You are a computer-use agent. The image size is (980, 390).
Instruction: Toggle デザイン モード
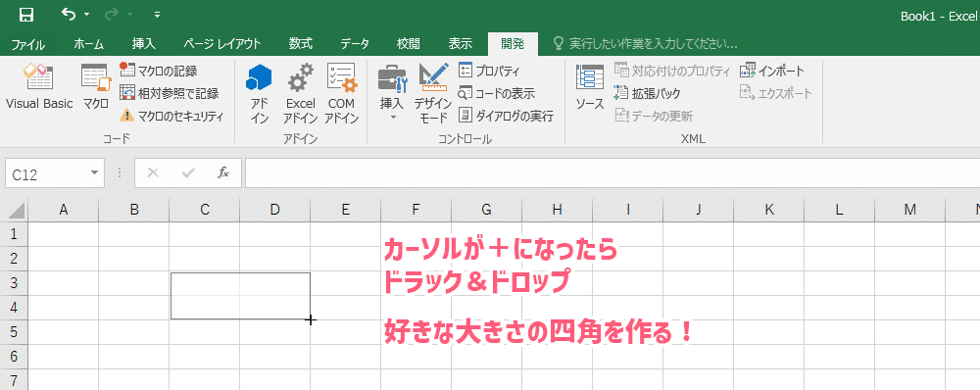[x=433, y=94]
